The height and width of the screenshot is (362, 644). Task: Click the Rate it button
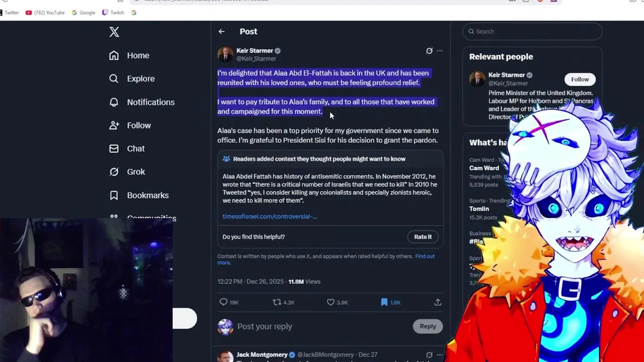point(423,237)
